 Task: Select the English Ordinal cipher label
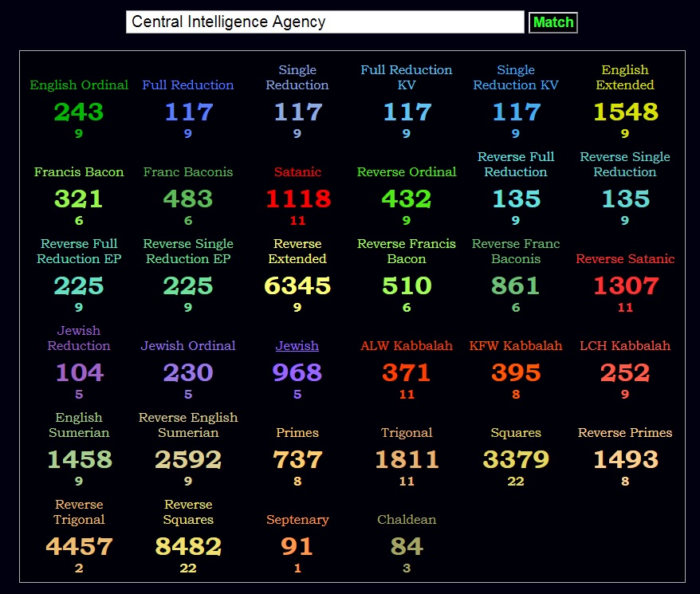click(x=79, y=85)
